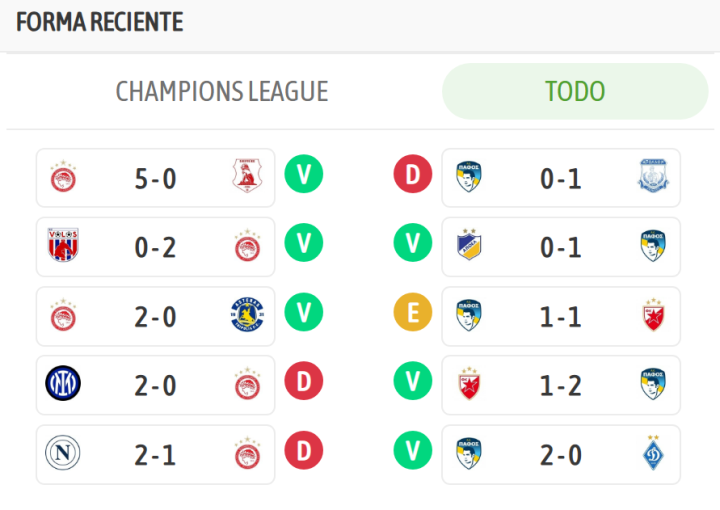Click red D badge beside Inter match
Image resolution: width=720 pixels, height=510 pixels.
[303, 383]
